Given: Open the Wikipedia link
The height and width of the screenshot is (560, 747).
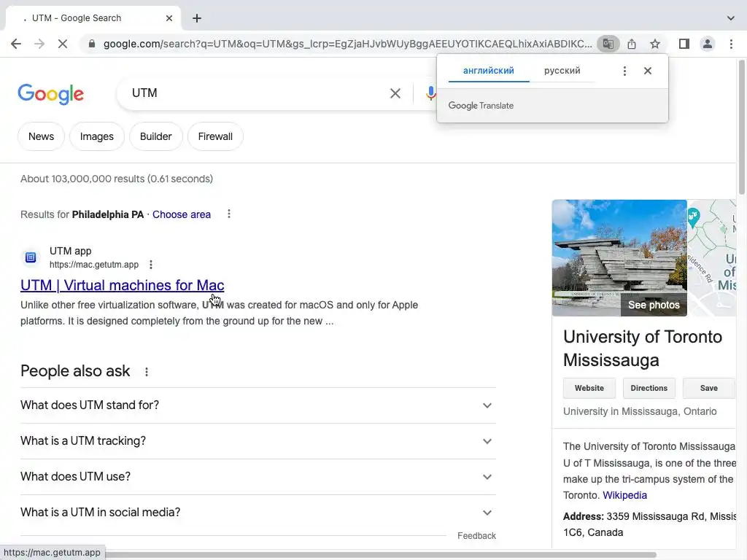Looking at the screenshot, I should pos(624,495).
